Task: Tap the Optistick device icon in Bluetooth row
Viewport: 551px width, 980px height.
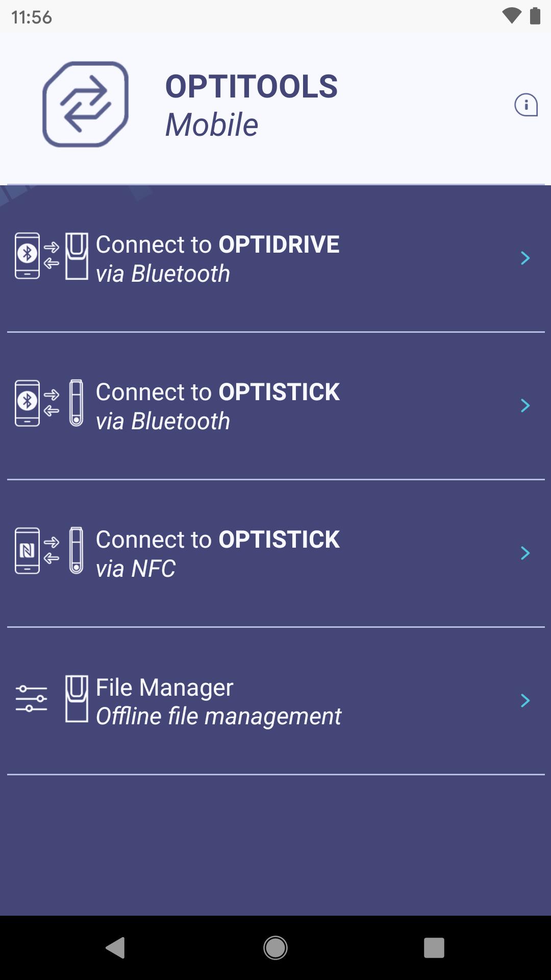Action: (x=76, y=403)
